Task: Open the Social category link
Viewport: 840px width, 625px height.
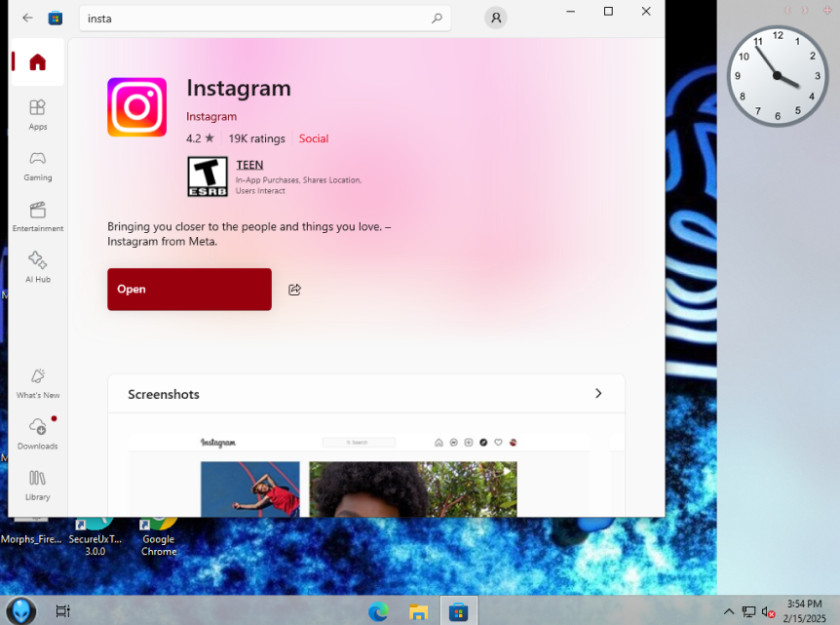Action: coord(314,138)
